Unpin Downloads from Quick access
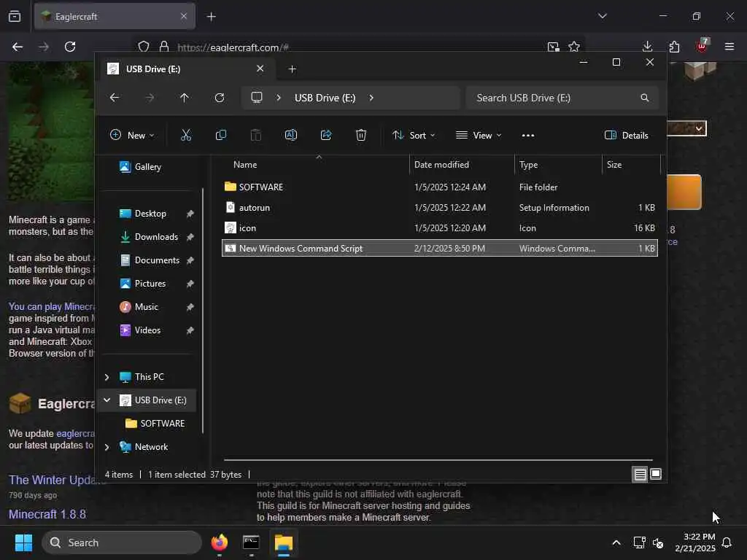 click(x=190, y=237)
